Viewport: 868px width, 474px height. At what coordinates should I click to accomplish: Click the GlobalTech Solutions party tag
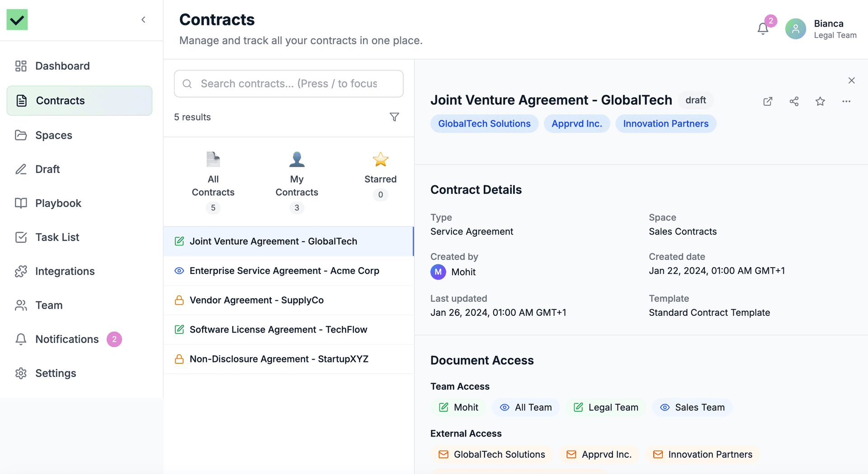coord(484,124)
